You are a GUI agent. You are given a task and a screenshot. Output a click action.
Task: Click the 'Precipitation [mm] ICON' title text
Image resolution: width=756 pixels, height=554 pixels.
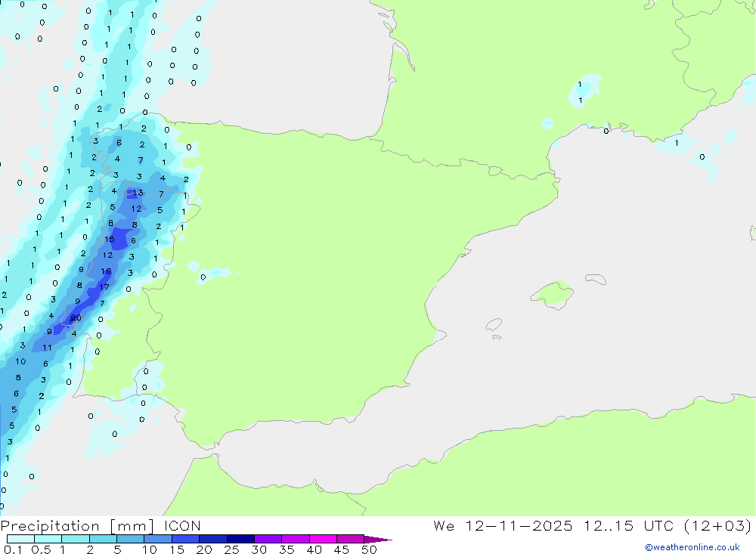pyautogui.click(x=101, y=526)
